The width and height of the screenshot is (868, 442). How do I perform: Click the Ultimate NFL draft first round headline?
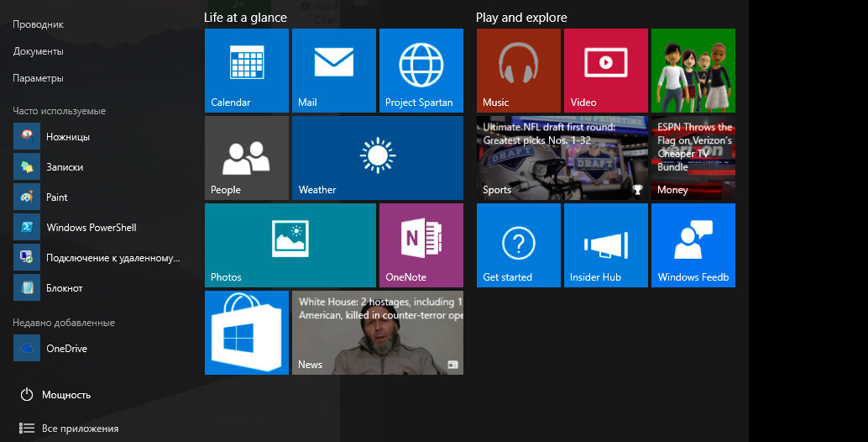[549, 134]
